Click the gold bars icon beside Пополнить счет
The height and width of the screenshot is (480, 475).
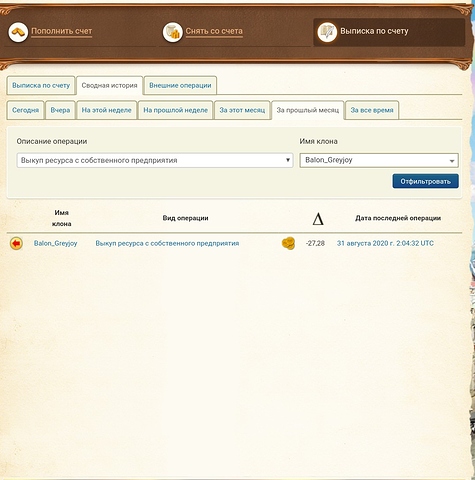pos(18,32)
